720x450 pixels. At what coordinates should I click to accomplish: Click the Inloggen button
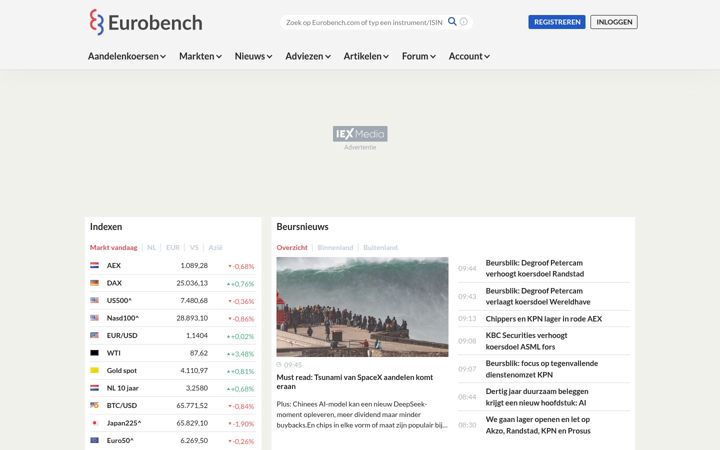pyautogui.click(x=614, y=22)
